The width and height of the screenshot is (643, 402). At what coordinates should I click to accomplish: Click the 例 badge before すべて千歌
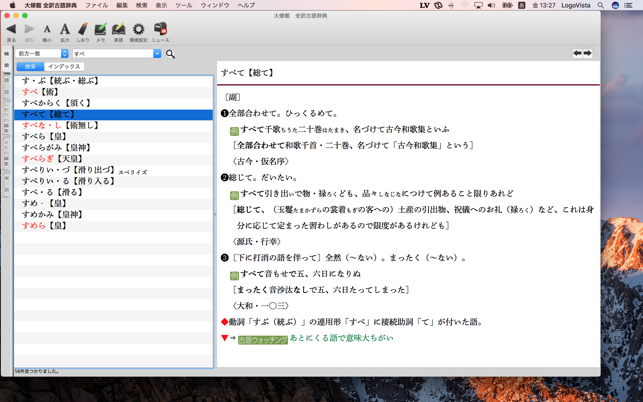pos(234,131)
